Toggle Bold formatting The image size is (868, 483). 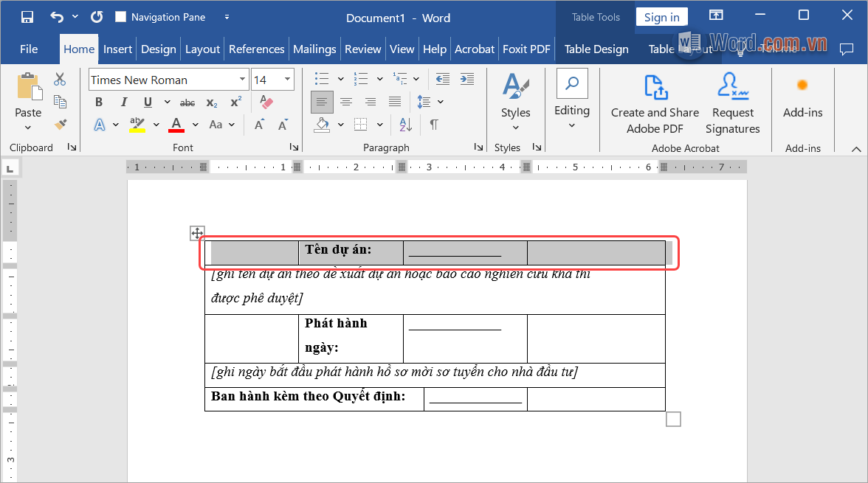click(99, 102)
